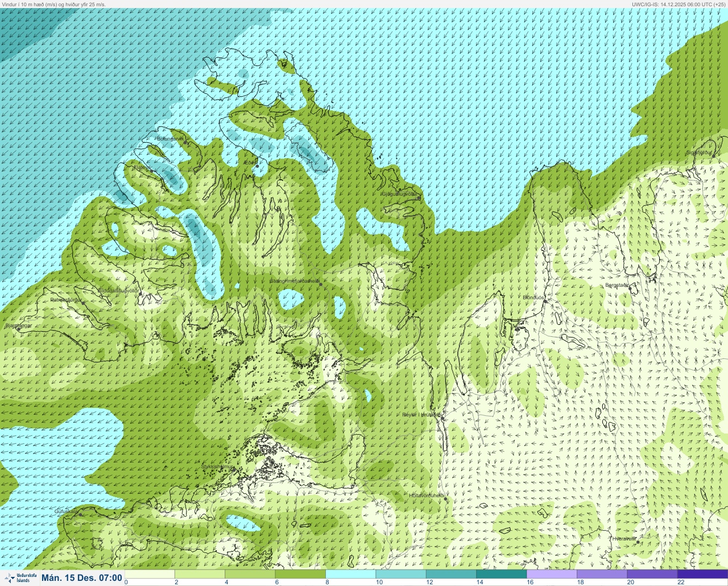
Task: Click the forecast time Mán. 15 Des. 07:00
Action: [x=82, y=578]
